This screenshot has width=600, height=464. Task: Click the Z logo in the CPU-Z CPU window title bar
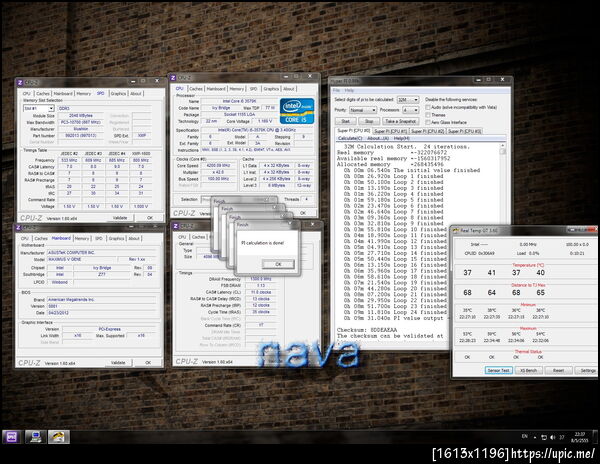click(x=173, y=78)
